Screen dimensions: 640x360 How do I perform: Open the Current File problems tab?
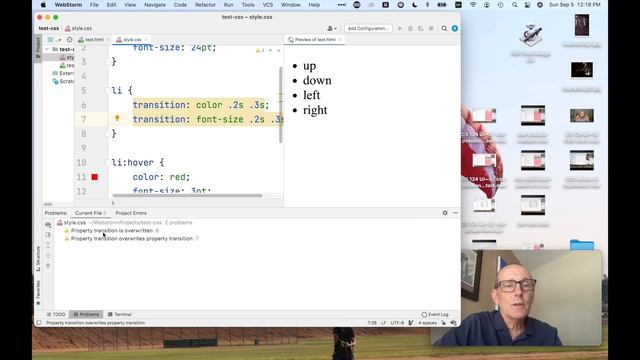[90, 213]
